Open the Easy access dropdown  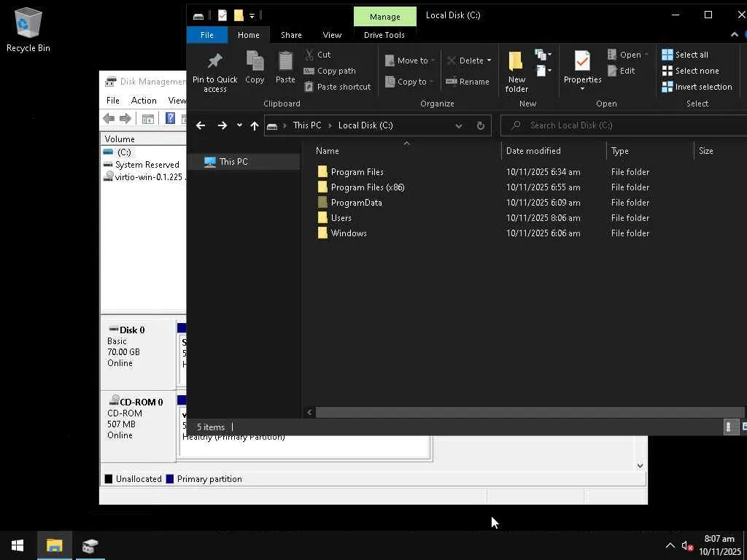coord(543,71)
